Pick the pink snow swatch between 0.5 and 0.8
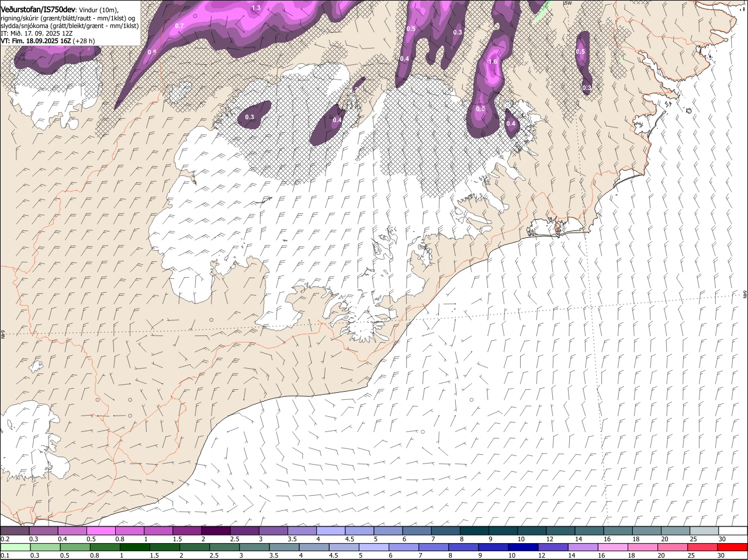The height and width of the screenshot is (560, 748). (101, 531)
